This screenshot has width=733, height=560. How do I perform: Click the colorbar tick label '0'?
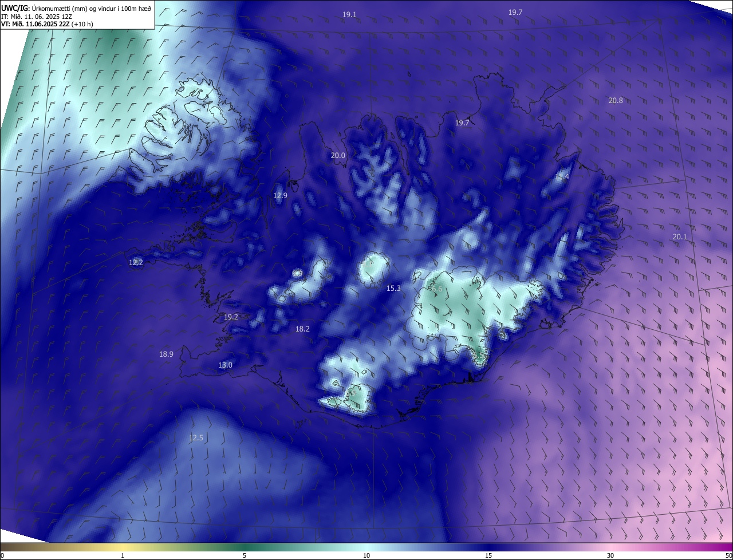pos(2,556)
